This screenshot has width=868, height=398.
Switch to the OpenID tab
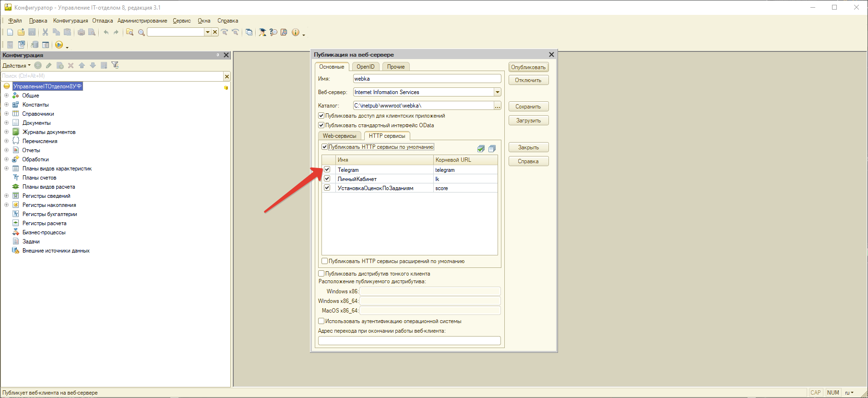[365, 67]
